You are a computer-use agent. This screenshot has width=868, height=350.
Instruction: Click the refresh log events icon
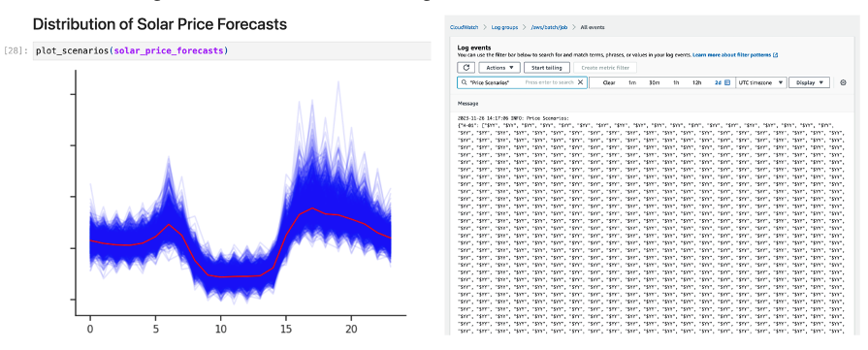pyautogui.click(x=466, y=68)
